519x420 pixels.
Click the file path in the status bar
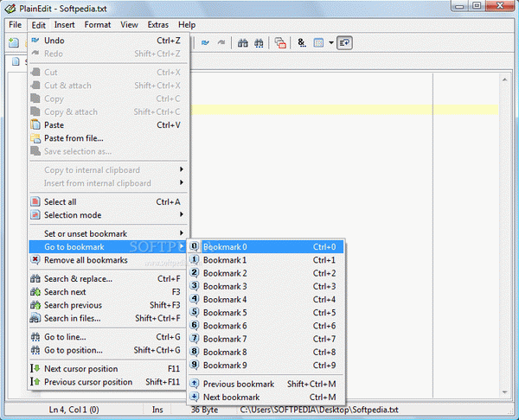[x=319, y=410]
